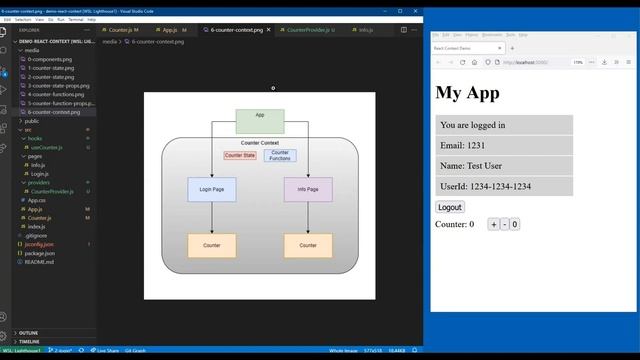Open Explorer panel more actions ellipsis

click(x=87, y=30)
